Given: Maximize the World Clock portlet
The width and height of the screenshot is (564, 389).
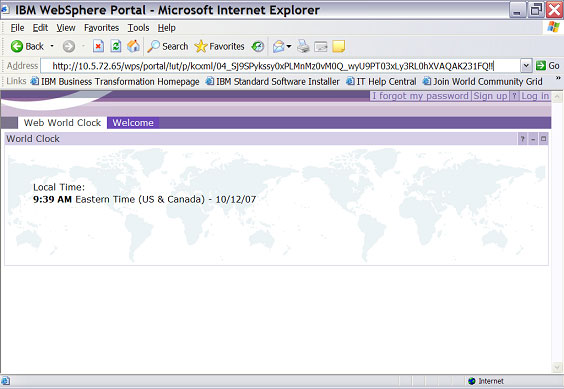Looking at the screenshot, I should click(543, 139).
